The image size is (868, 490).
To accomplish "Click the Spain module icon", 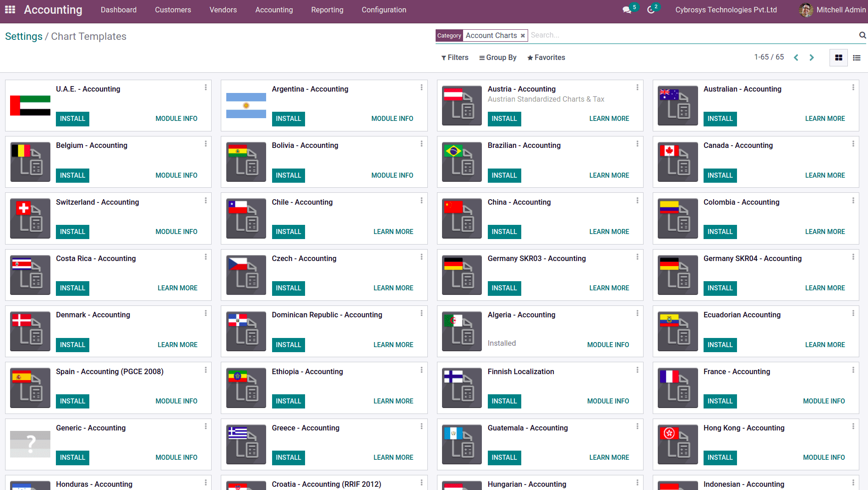I will pos(30,388).
